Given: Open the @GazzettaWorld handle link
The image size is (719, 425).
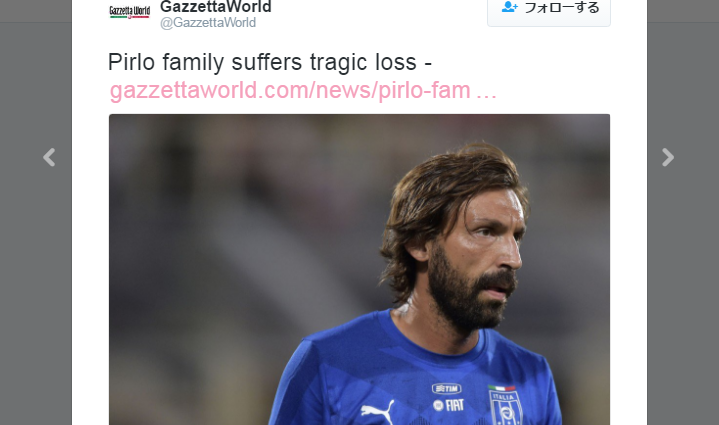Looking at the screenshot, I should [208, 22].
